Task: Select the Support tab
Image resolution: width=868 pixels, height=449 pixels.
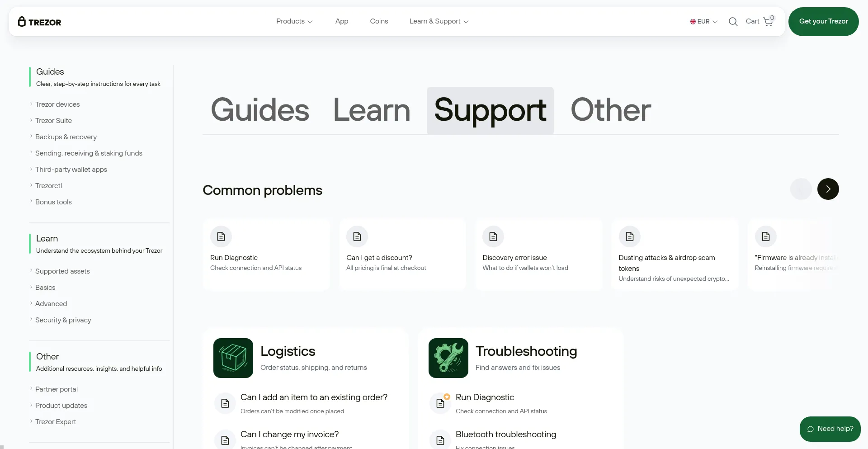Action: 490,110
